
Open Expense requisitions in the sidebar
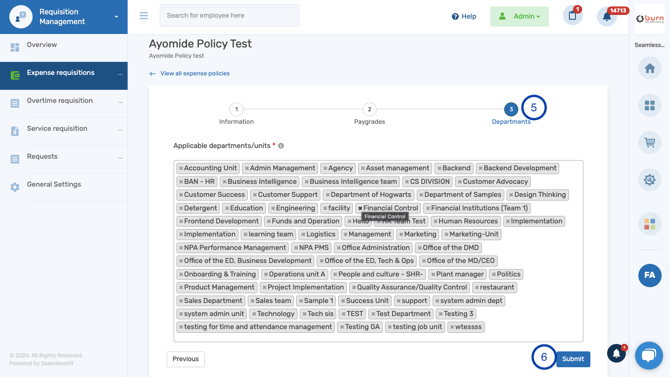pyautogui.click(x=64, y=75)
